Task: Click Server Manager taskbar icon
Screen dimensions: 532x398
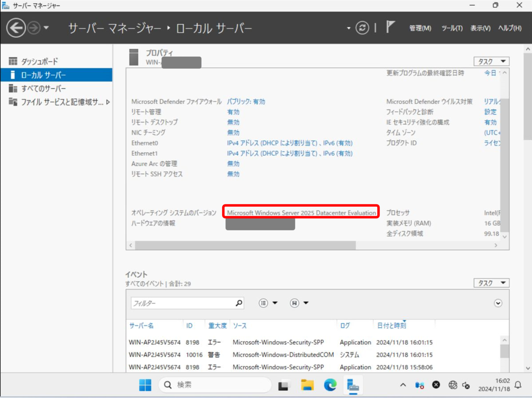Action: (x=353, y=385)
